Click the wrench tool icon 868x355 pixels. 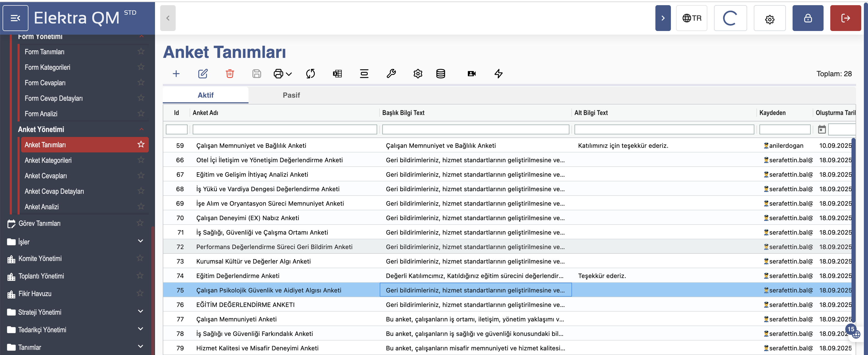391,73
